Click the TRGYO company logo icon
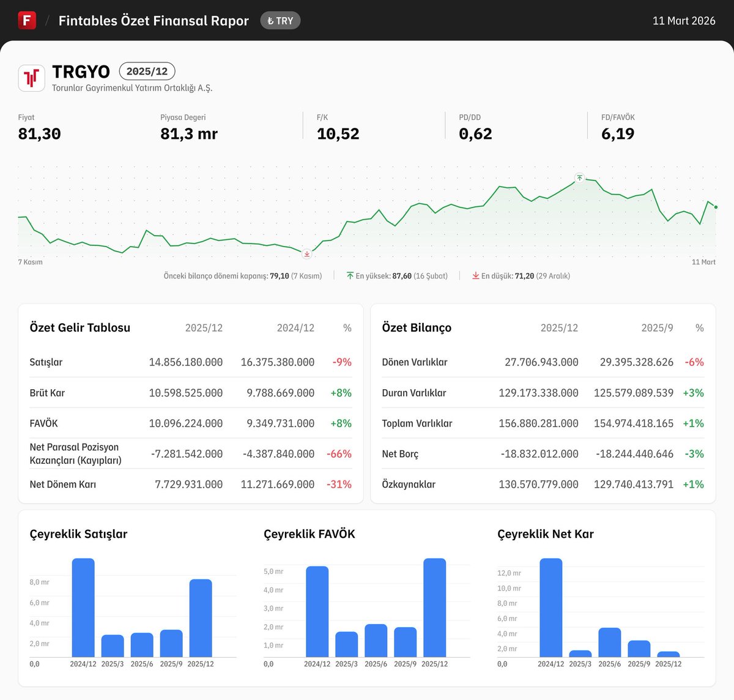The width and height of the screenshot is (734, 700). tap(31, 78)
